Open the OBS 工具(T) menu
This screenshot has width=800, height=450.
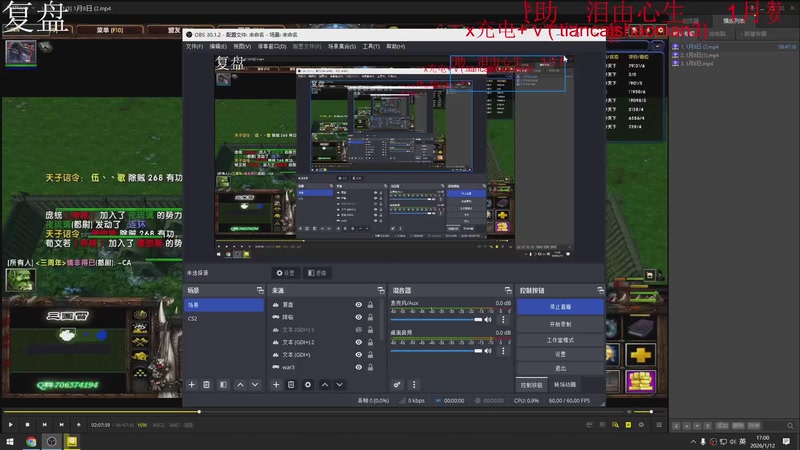pyautogui.click(x=371, y=46)
